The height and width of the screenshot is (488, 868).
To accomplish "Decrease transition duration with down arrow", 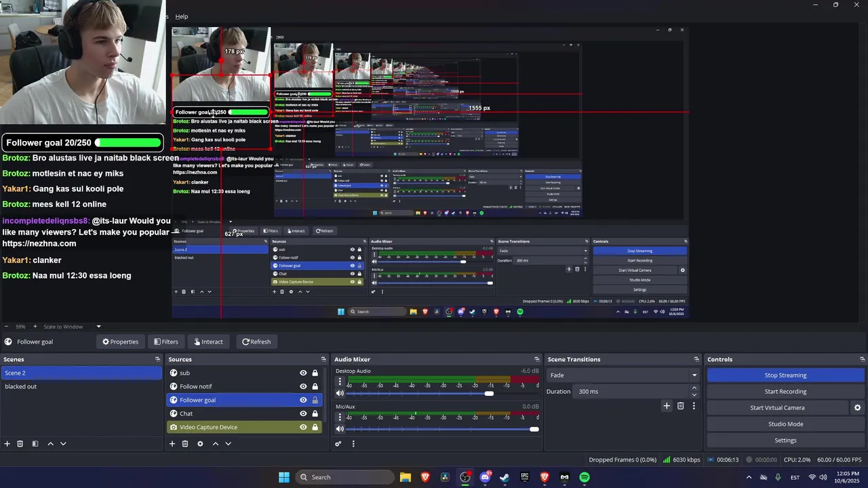I will click(x=694, y=394).
